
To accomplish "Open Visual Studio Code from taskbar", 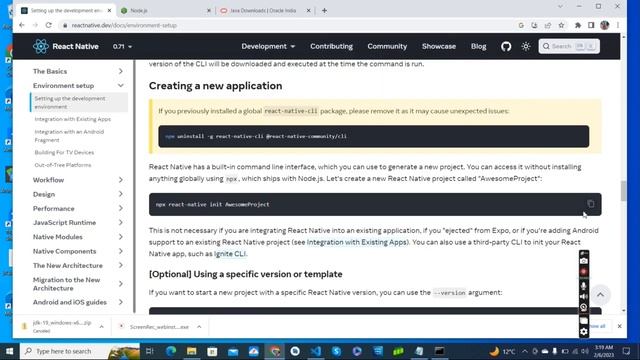I will (316, 351).
